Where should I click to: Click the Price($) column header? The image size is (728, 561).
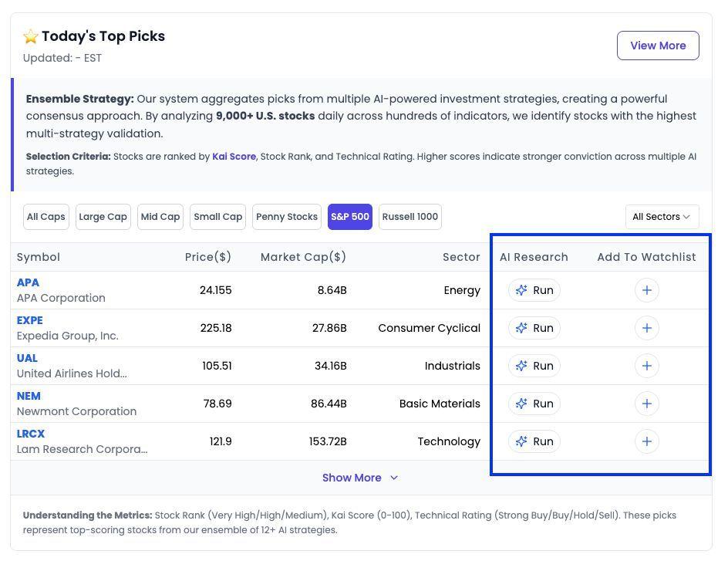point(208,257)
